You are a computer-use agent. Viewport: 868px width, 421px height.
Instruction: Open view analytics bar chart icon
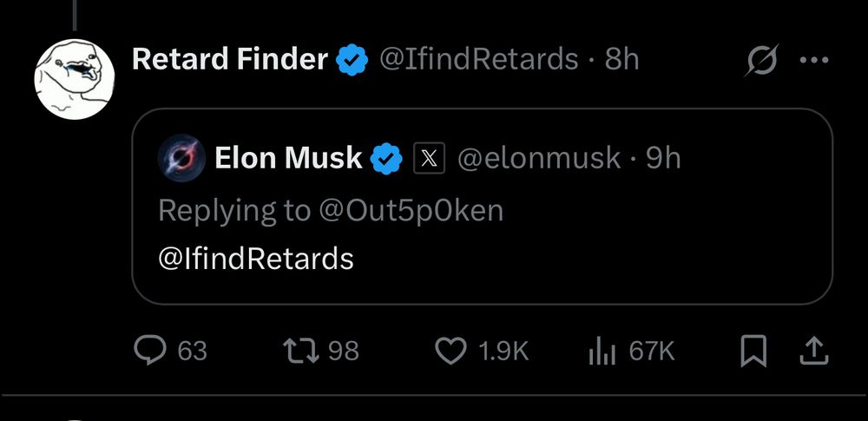tap(602, 352)
